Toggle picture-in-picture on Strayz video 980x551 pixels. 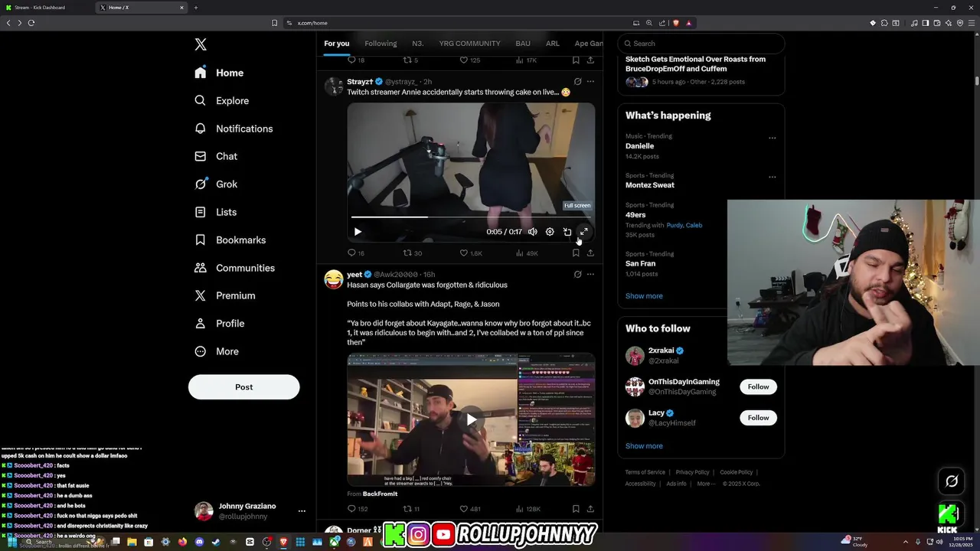[x=567, y=232]
